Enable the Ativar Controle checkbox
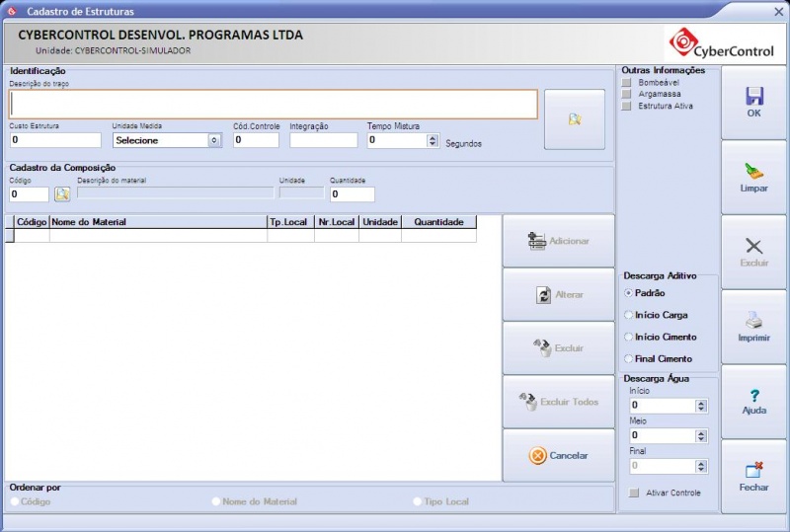Image resolution: width=790 pixels, height=532 pixels. (x=634, y=493)
